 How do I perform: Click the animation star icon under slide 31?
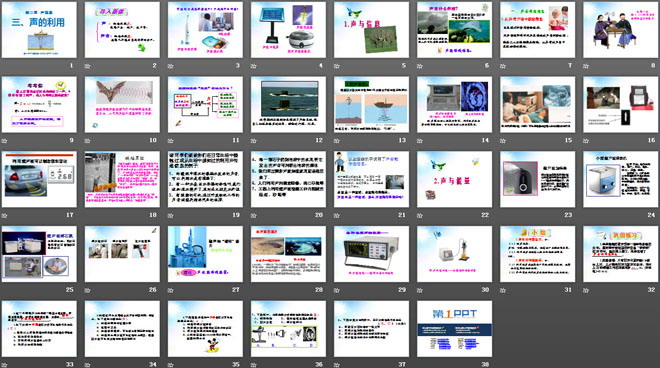pos(503,290)
